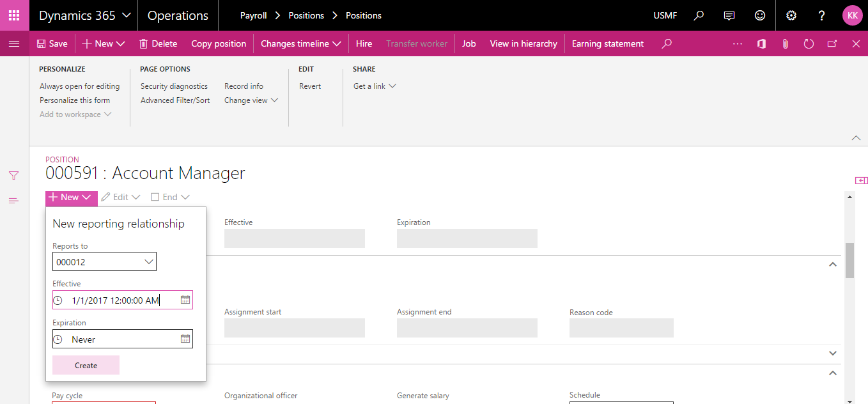Click Personalize this form
Screen dimensions: 868x404
point(75,100)
